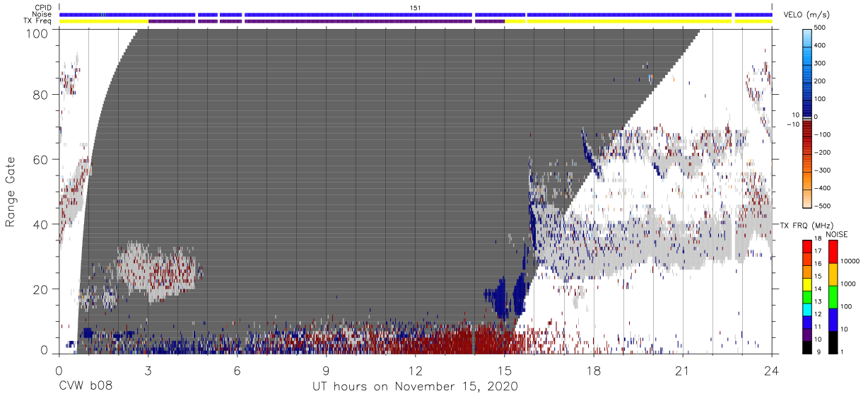Click the 3 tick on UT hours axis
This screenshot has width=868, height=401.
pyautogui.click(x=148, y=369)
